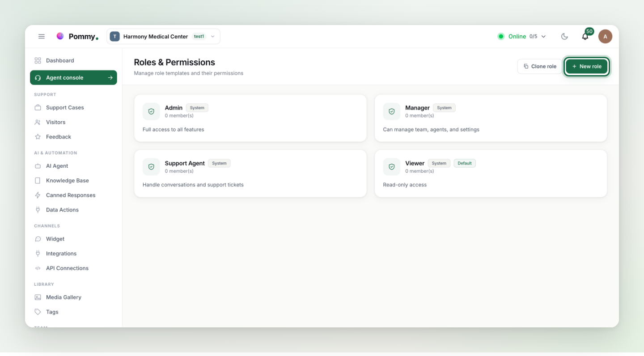Open the Agent console
The width and height of the screenshot is (644, 356).
[73, 77]
